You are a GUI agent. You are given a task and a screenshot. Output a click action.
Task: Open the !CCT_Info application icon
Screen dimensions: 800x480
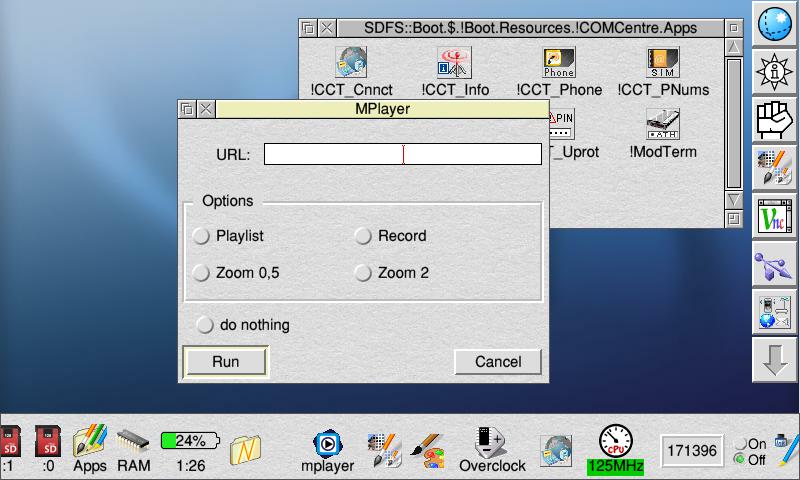coord(455,63)
